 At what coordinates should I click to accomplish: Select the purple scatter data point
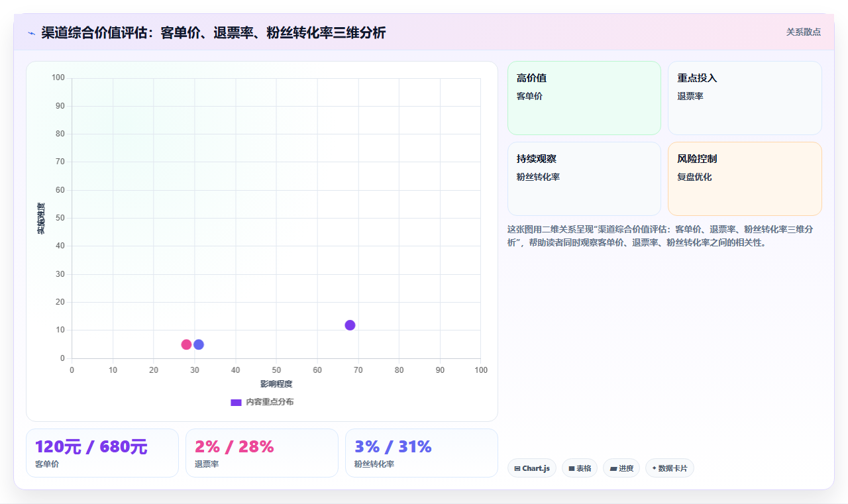tap(350, 325)
